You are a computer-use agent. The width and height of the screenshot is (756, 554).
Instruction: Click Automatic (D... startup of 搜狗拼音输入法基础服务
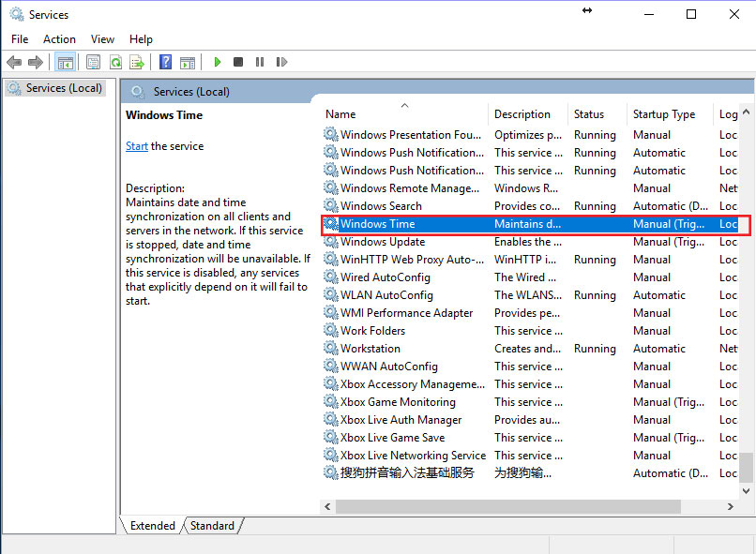671,473
